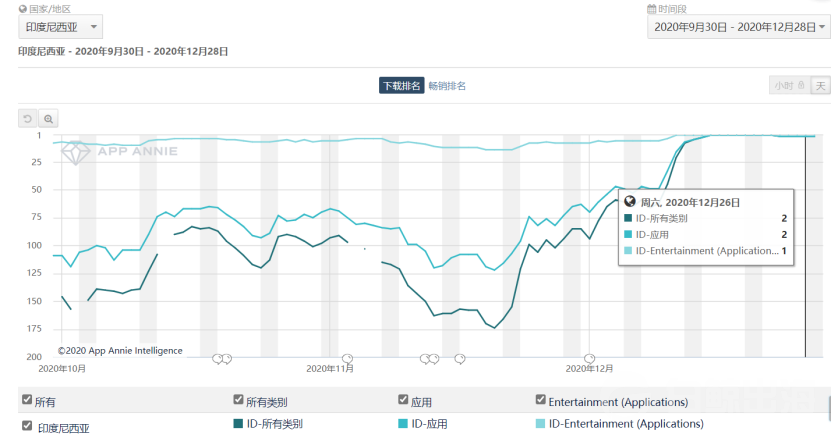
Task: Uncheck the Entertainment (Applications) checkbox
Action: (x=541, y=401)
